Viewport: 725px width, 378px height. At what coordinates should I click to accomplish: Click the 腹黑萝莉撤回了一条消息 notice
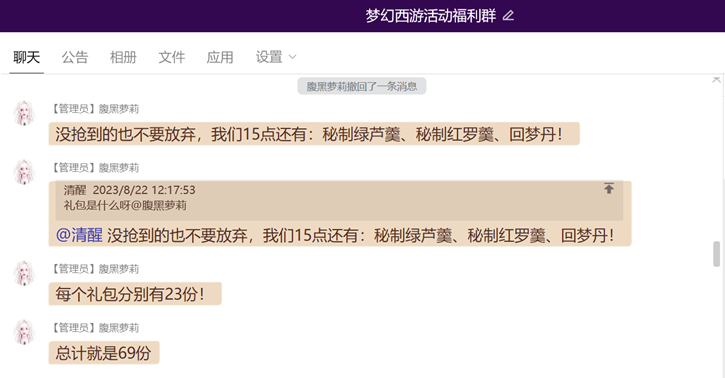click(x=362, y=86)
